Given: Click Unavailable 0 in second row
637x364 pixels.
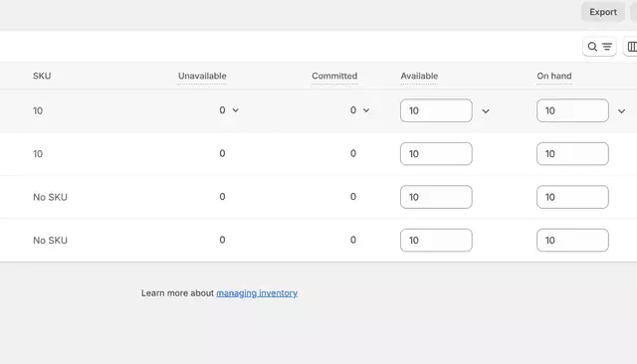Looking at the screenshot, I should point(222,153).
